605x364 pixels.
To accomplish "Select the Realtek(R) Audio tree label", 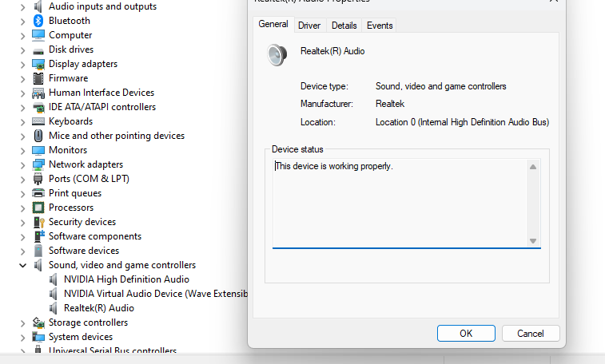I will click(x=99, y=308).
